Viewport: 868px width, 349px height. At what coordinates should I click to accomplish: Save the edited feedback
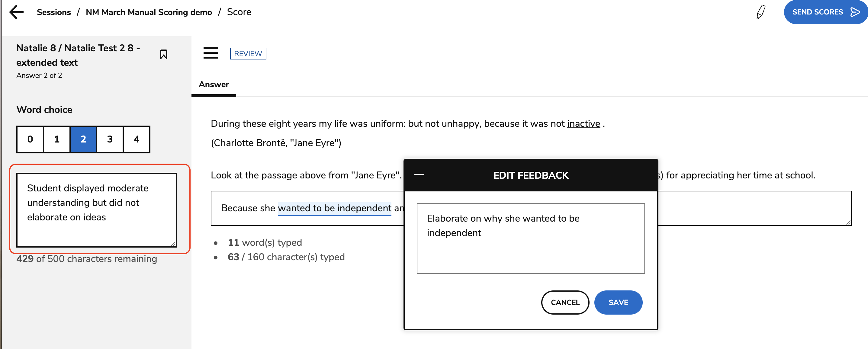(618, 302)
